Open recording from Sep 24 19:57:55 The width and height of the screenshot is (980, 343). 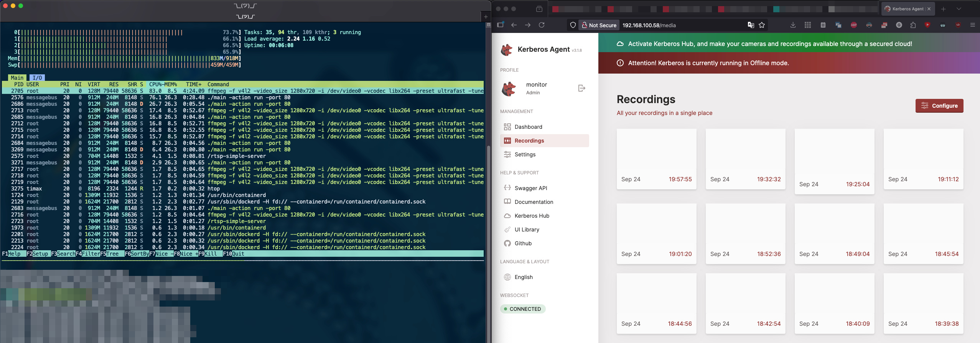coord(657,159)
